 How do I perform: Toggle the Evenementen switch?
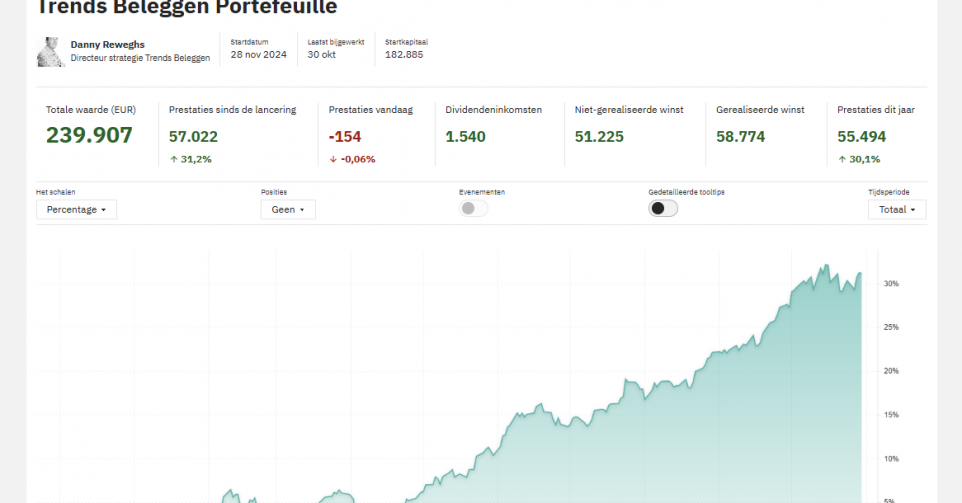coord(473,209)
